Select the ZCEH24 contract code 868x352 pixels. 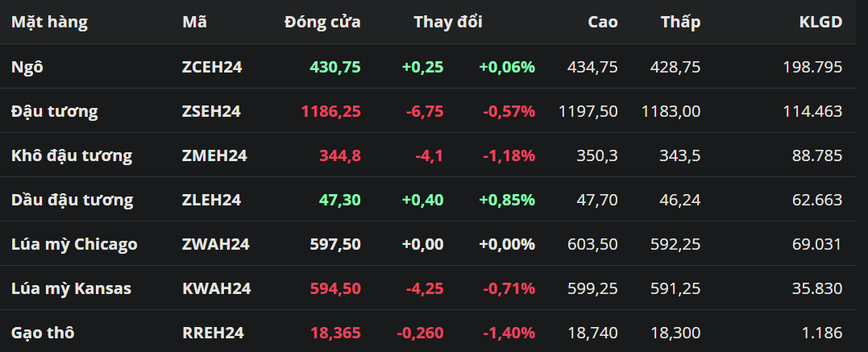click(212, 67)
